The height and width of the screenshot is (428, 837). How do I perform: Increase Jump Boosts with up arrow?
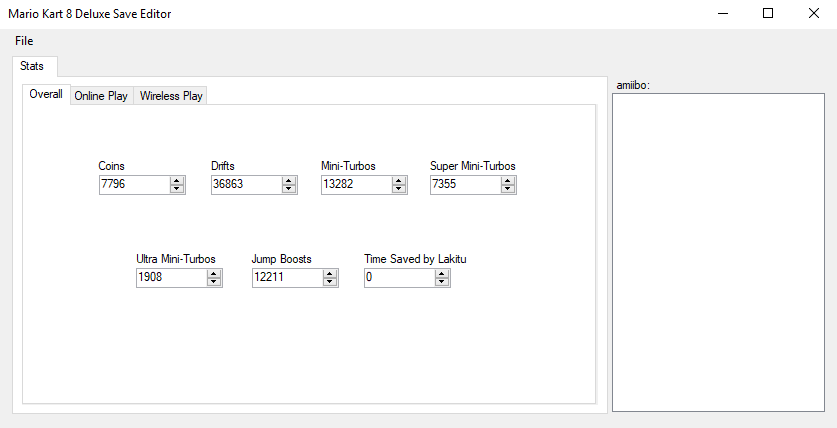pos(330,274)
